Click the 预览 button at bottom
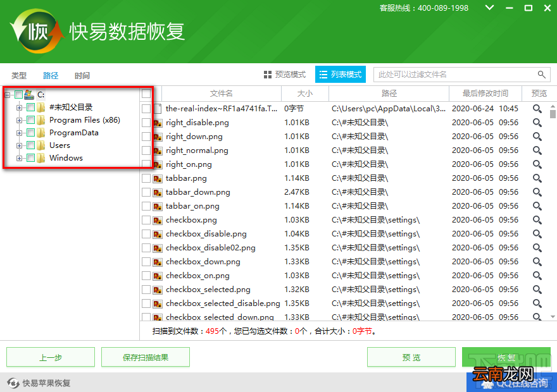Viewport: 557px width, 392px height. pos(411,357)
